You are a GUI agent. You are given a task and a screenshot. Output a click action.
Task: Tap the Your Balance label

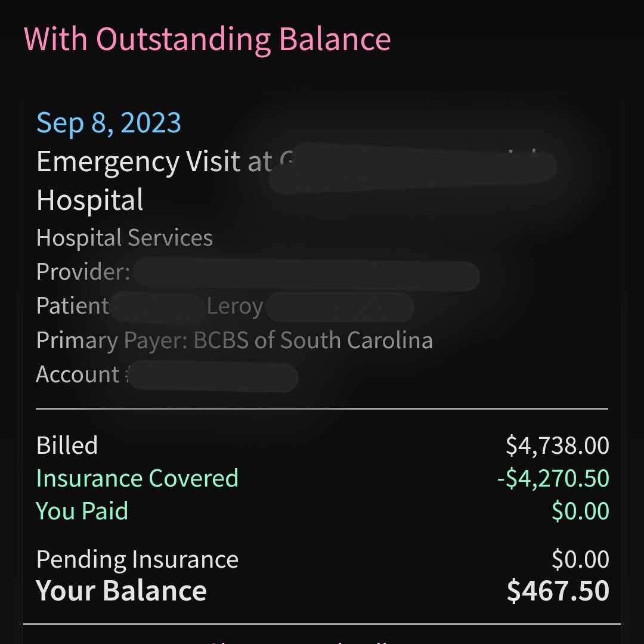(x=121, y=590)
